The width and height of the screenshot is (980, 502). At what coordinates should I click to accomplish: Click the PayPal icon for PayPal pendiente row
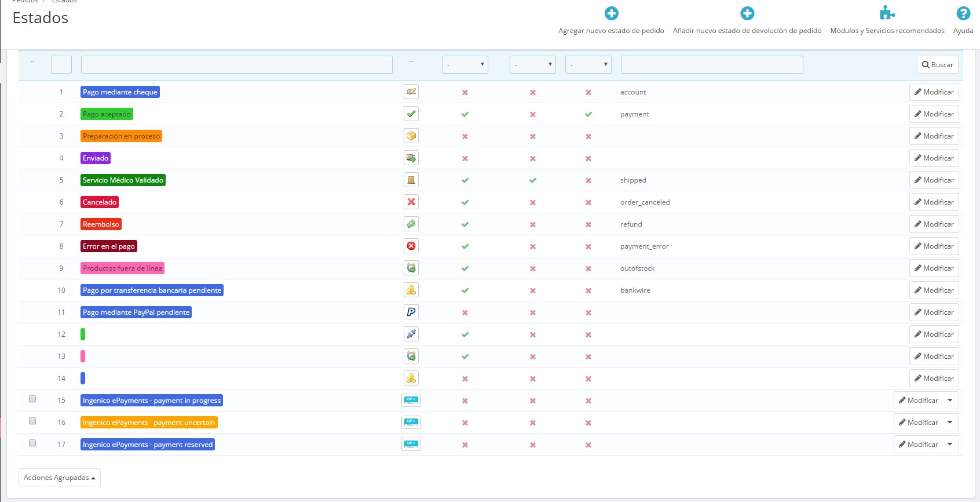[411, 312]
